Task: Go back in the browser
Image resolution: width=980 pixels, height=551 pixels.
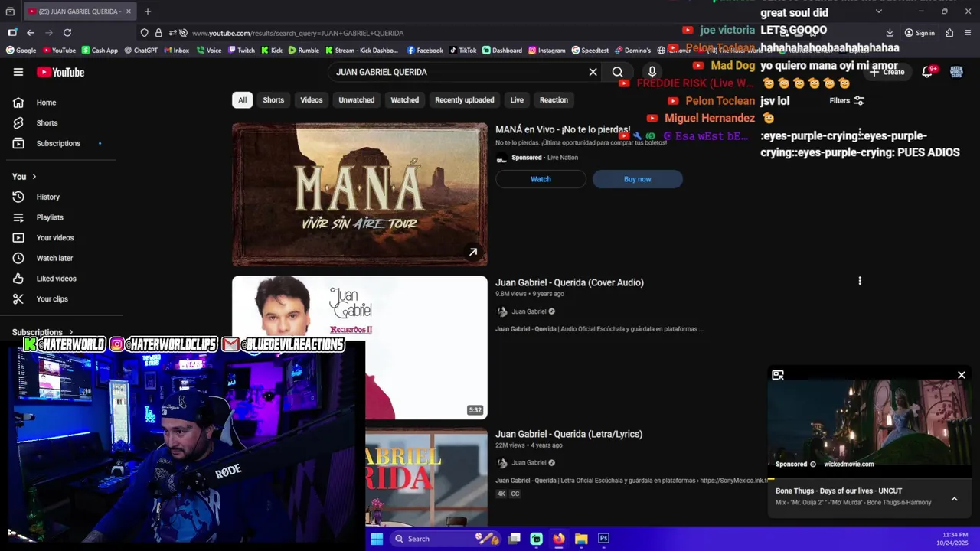Action: (x=31, y=33)
